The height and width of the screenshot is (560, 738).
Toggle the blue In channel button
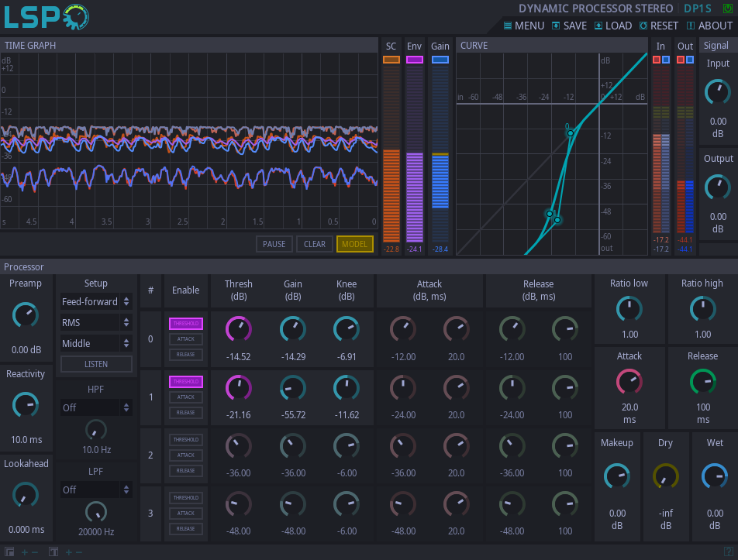pyautogui.click(x=665, y=60)
